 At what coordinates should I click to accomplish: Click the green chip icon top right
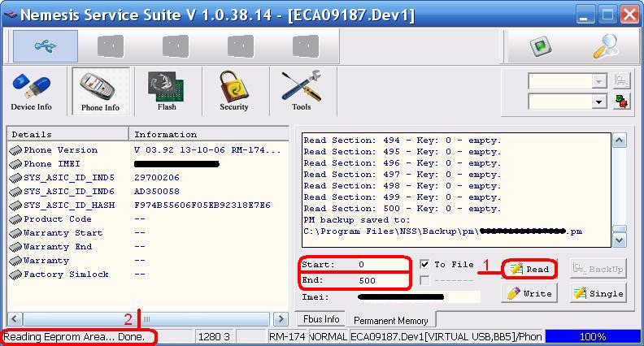(x=540, y=46)
